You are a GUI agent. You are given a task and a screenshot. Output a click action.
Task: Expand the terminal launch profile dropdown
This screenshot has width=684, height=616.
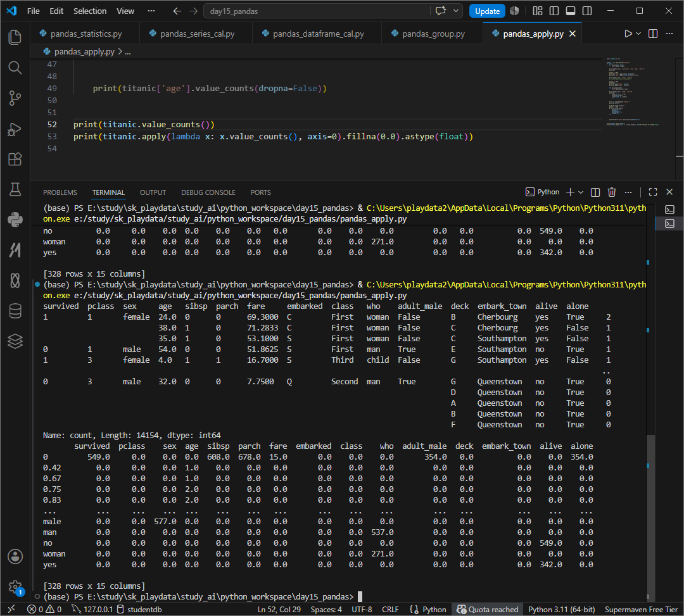(581, 192)
